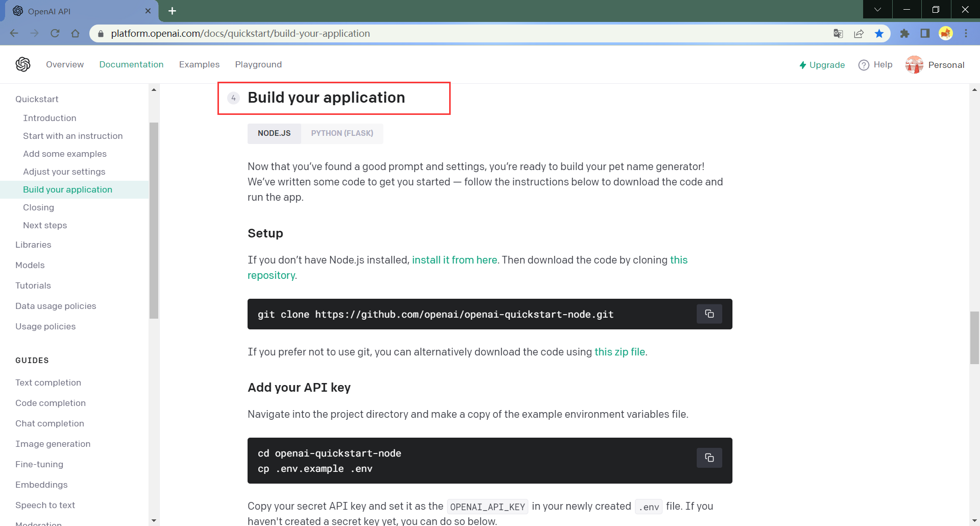Switch to the PYTHON (FLASK) tab
980x526 pixels.
click(342, 133)
